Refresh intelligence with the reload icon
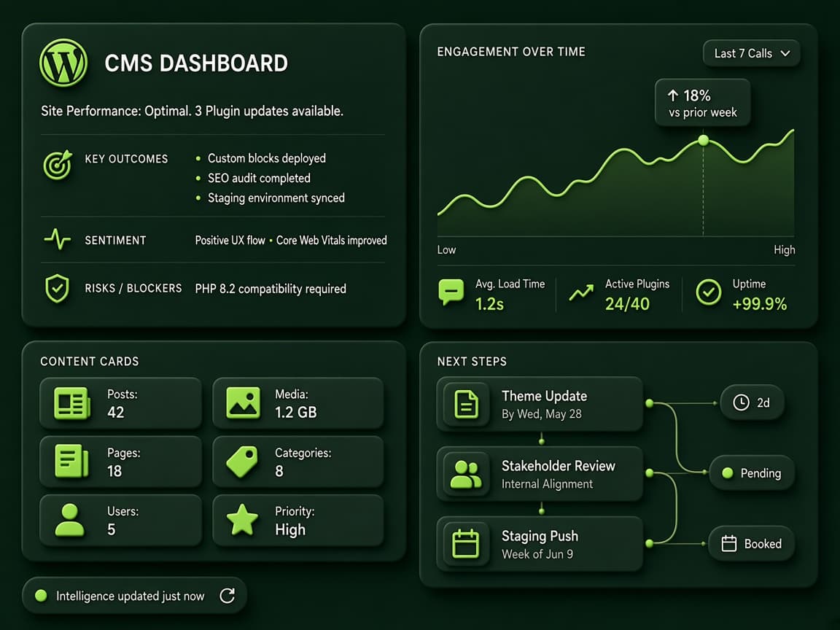Image resolution: width=840 pixels, height=630 pixels. [227, 596]
